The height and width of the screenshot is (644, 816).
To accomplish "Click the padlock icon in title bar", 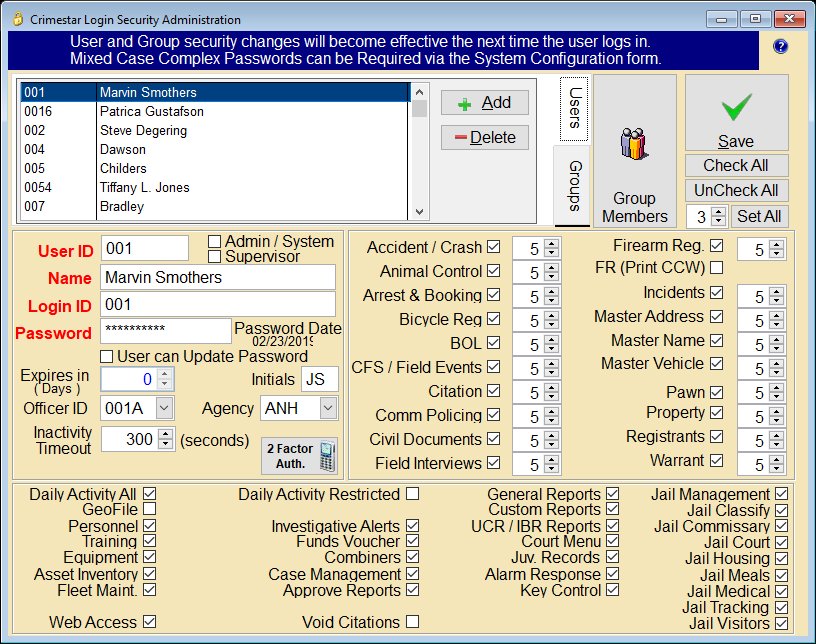I will [x=18, y=19].
